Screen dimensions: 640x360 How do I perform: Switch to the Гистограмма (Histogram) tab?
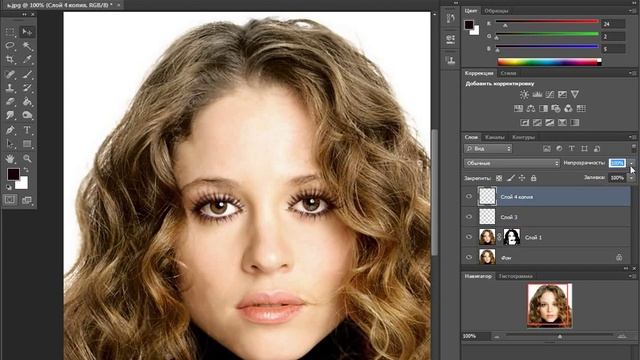(x=516, y=276)
